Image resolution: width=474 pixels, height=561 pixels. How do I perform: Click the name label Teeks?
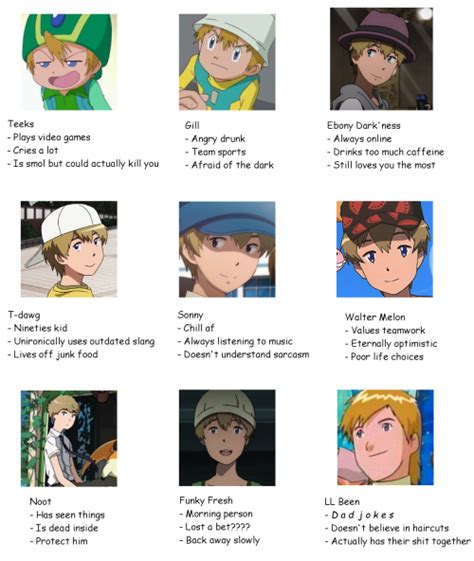coord(21,124)
